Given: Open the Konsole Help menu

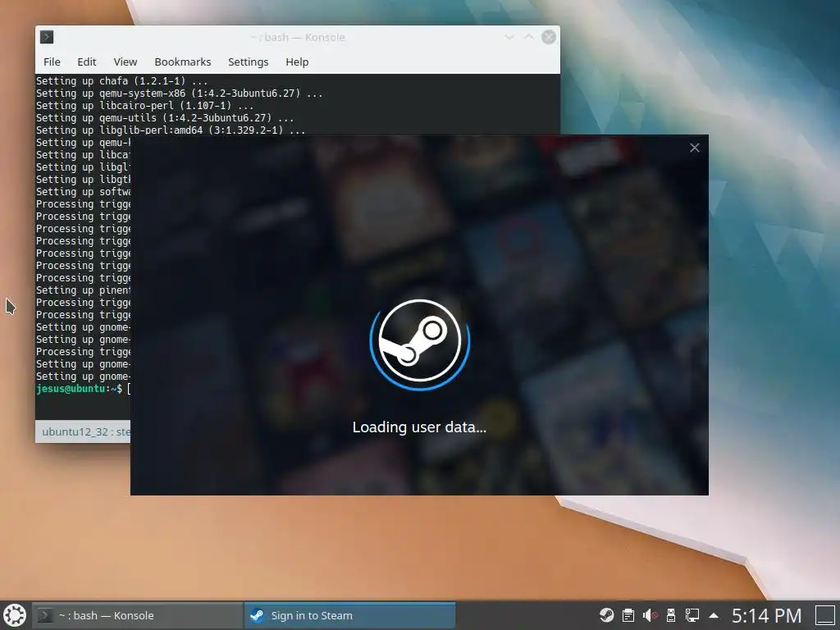Looking at the screenshot, I should (297, 62).
